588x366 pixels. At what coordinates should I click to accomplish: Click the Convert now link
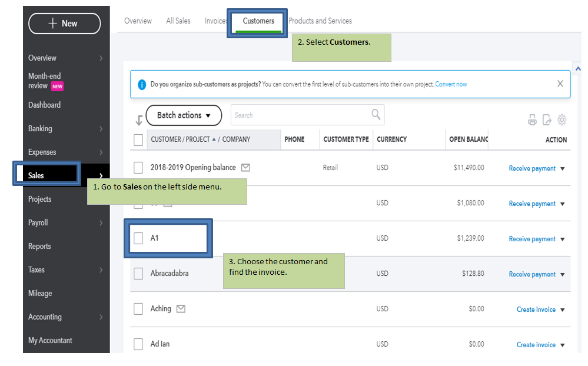point(451,85)
